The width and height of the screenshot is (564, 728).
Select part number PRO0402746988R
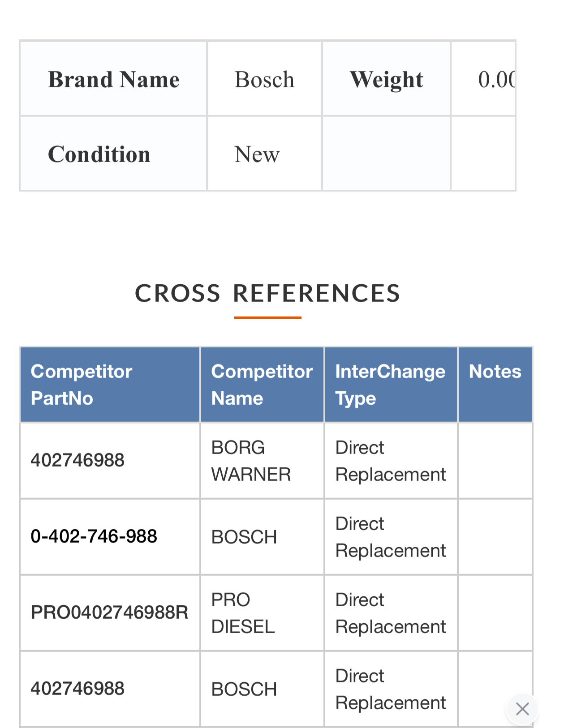(x=109, y=612)
